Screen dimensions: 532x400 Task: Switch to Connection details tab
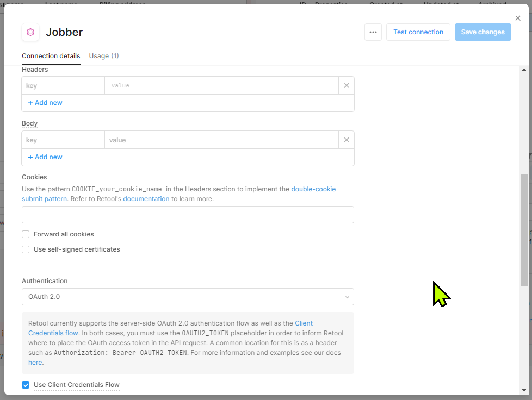tap(51, 56)
